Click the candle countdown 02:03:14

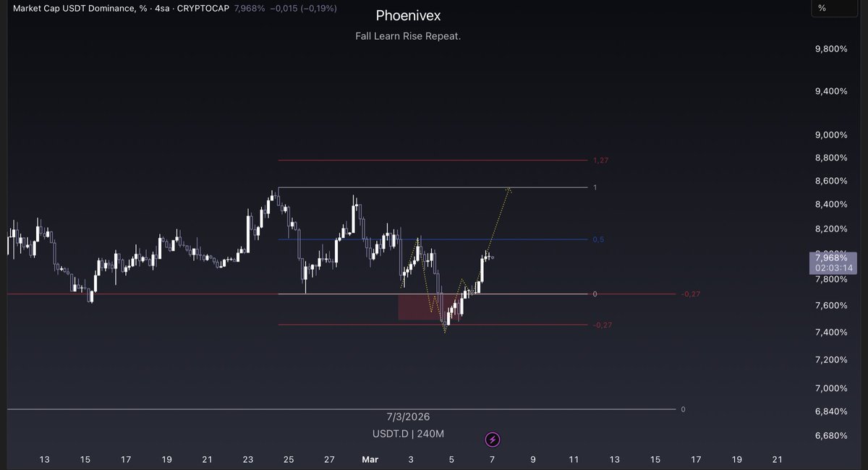[x=834, y=268]
